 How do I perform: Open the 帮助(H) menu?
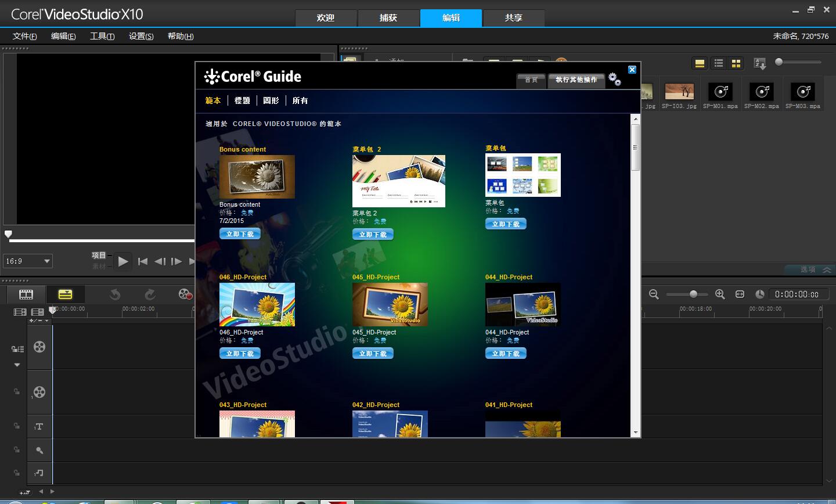point(181,36)
